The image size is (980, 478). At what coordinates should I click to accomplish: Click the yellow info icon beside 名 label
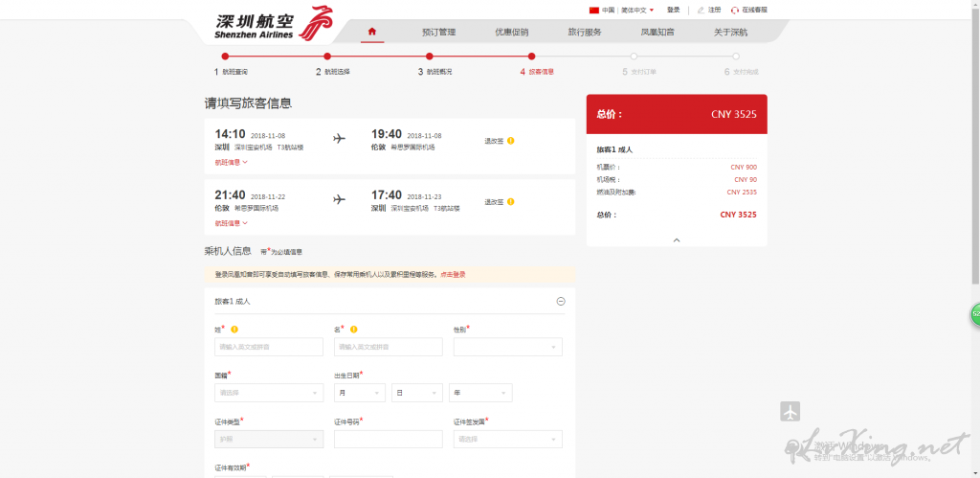(353, 330)
